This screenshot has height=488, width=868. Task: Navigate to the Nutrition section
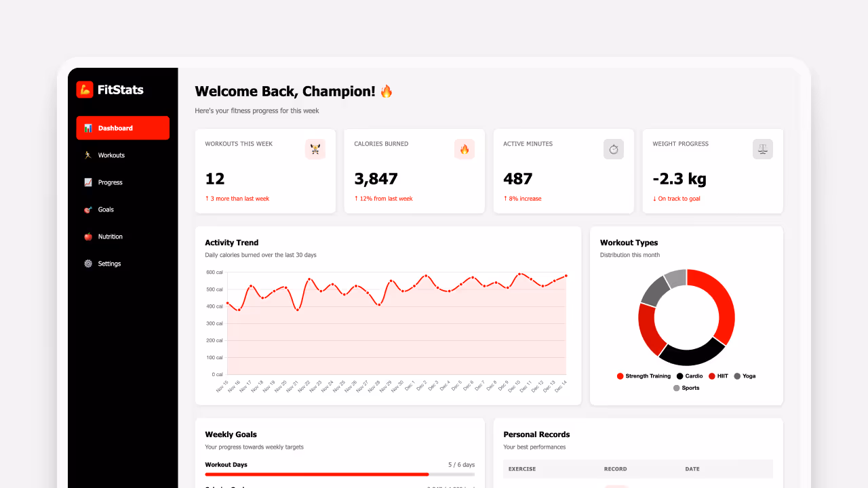tap(111, 236)
